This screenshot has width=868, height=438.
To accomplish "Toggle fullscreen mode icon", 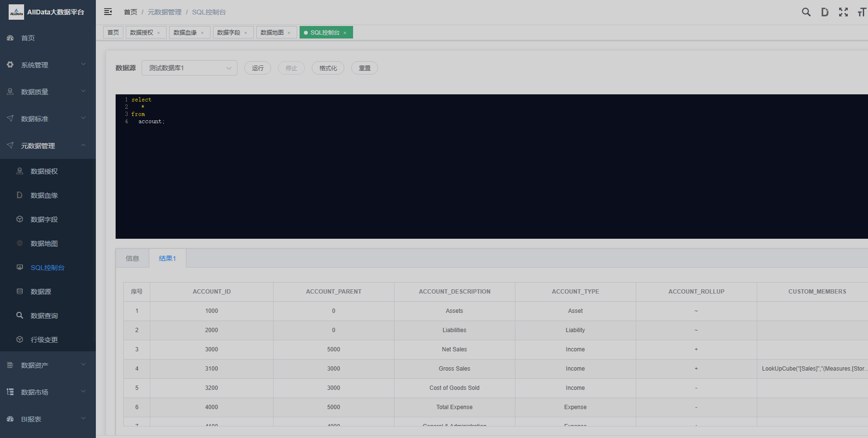I will click(843, 12).
